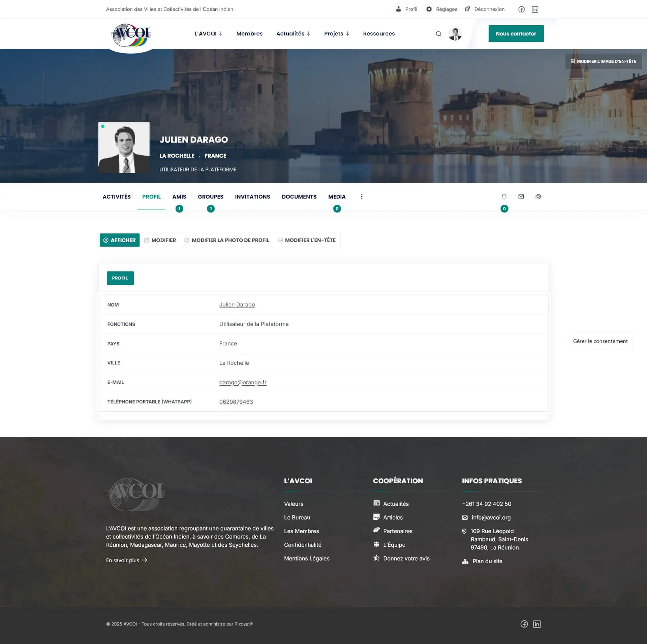
Task: Select the AFFICHER view toggle
Action: coord(119,240)
